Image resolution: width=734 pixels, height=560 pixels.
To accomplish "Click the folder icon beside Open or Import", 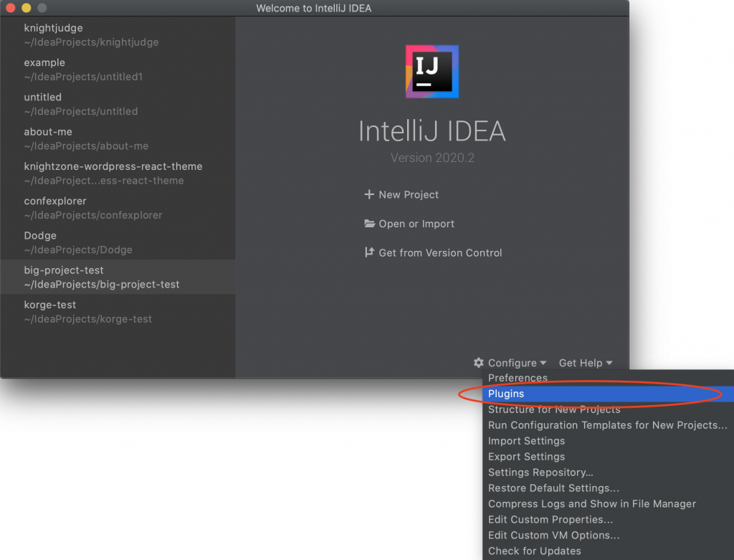I will click(369, 223).
